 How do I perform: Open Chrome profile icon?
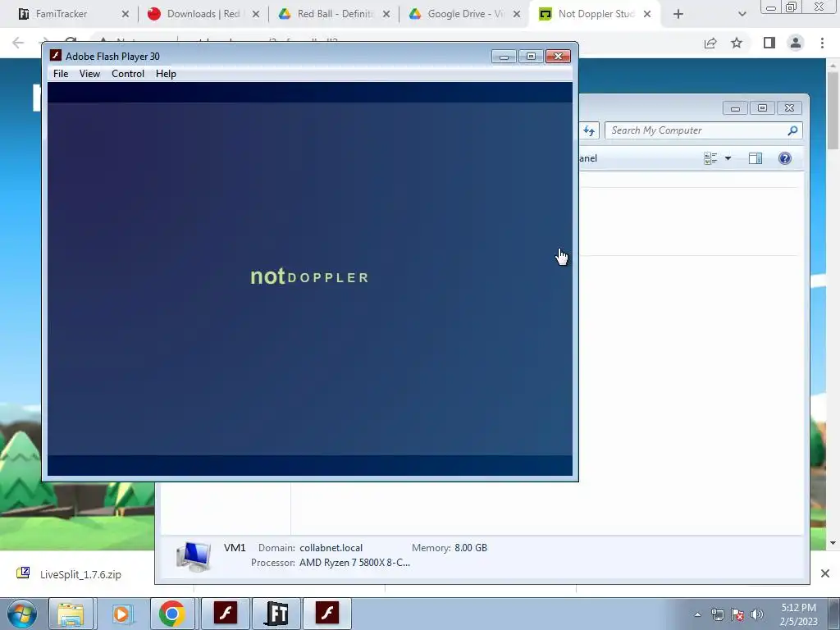coord(796,43)
